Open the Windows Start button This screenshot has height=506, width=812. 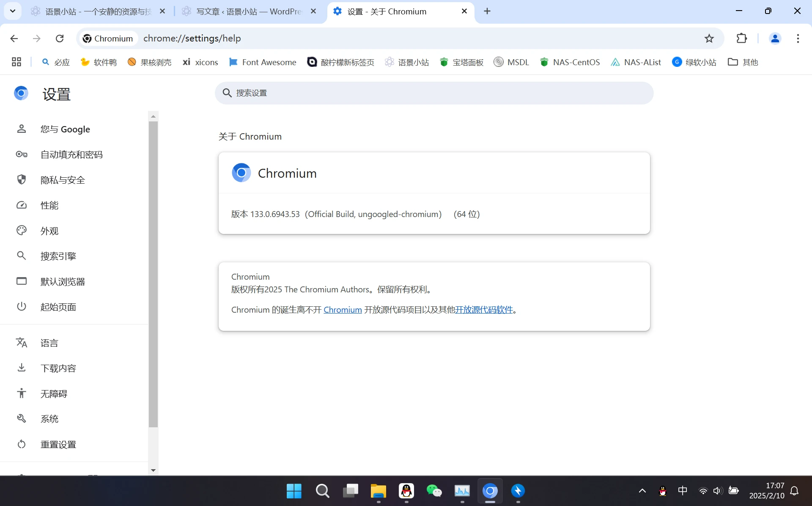click(x=294, y=491)
